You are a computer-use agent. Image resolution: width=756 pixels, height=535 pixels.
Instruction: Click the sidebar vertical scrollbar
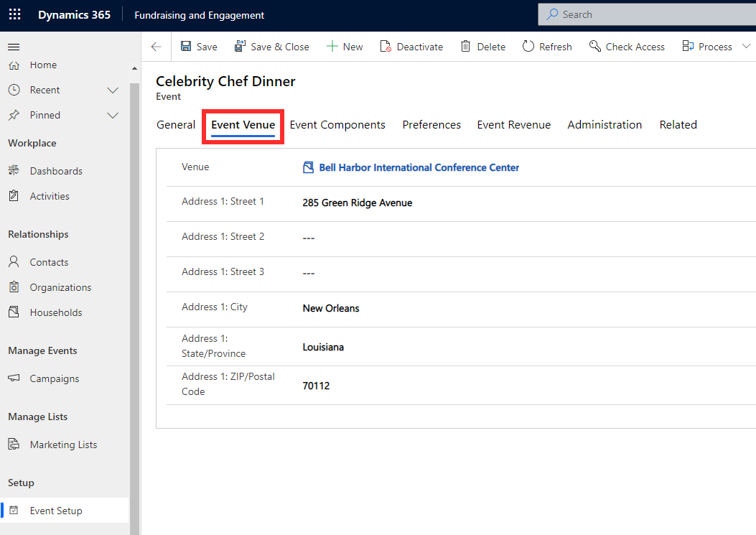(x=134, y=309)
